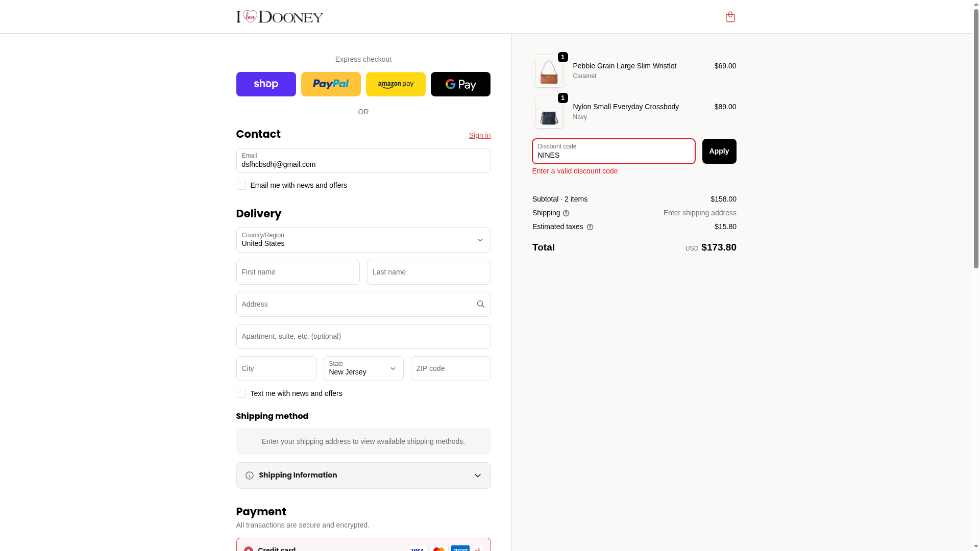Check out with Google Pay
This screenshot has width=980, height=551.
click(460, 84)
